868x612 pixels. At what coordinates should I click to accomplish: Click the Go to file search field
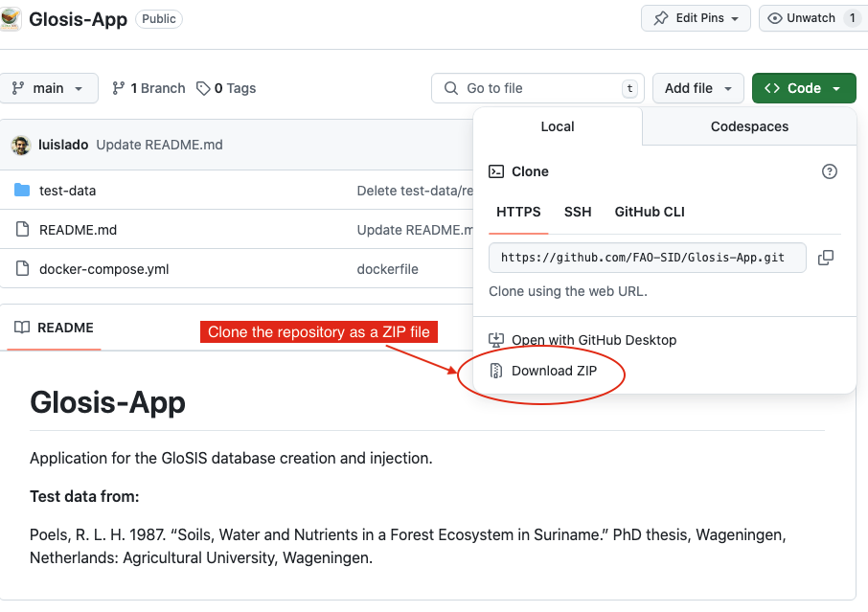[x=537, y=88]
